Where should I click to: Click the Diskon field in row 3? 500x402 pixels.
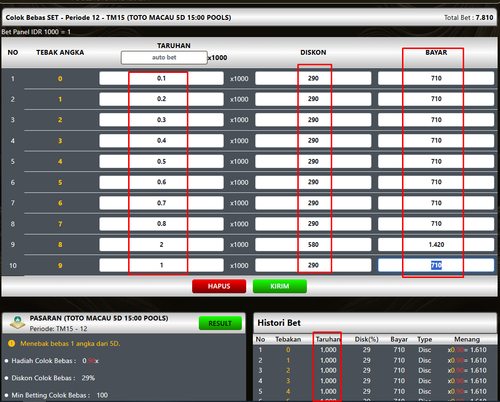point(313,120)
